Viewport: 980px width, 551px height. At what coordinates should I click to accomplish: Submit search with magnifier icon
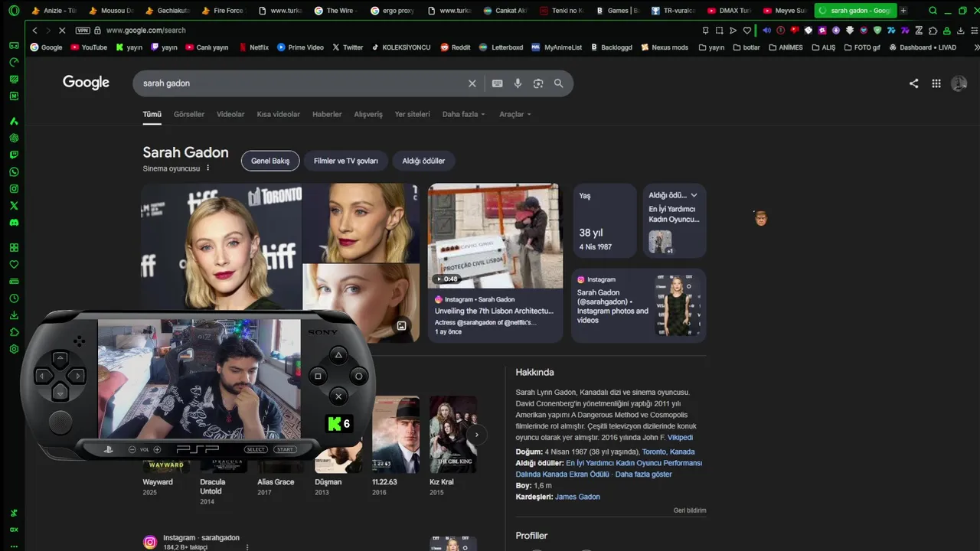[558, 83]
